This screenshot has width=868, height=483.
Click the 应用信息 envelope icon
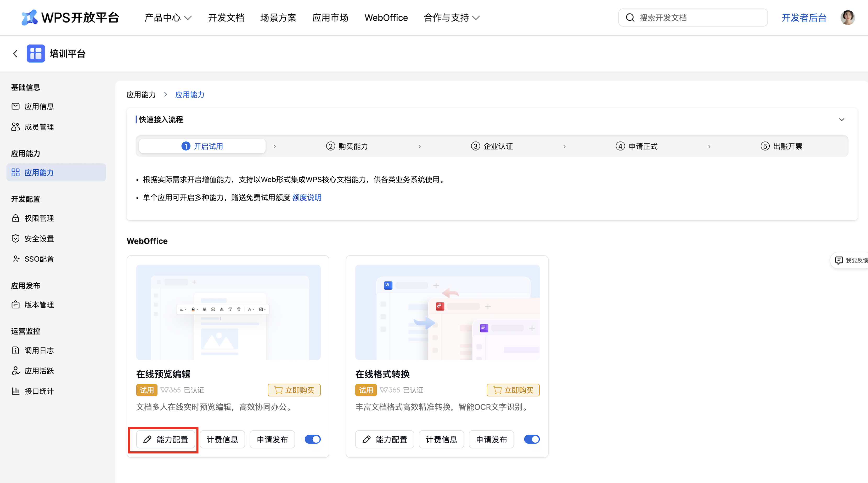(15, 106)
